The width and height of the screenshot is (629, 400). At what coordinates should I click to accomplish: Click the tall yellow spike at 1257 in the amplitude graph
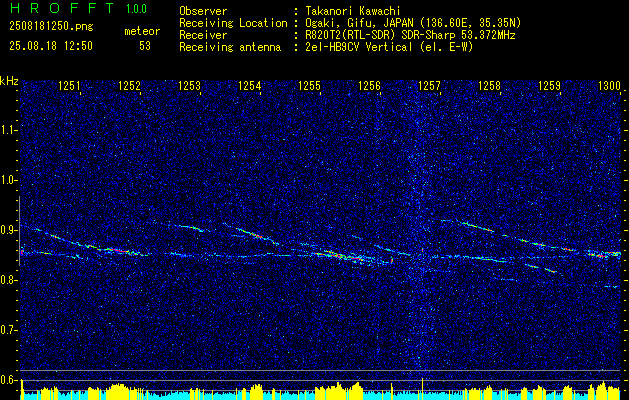pos(422,388)
